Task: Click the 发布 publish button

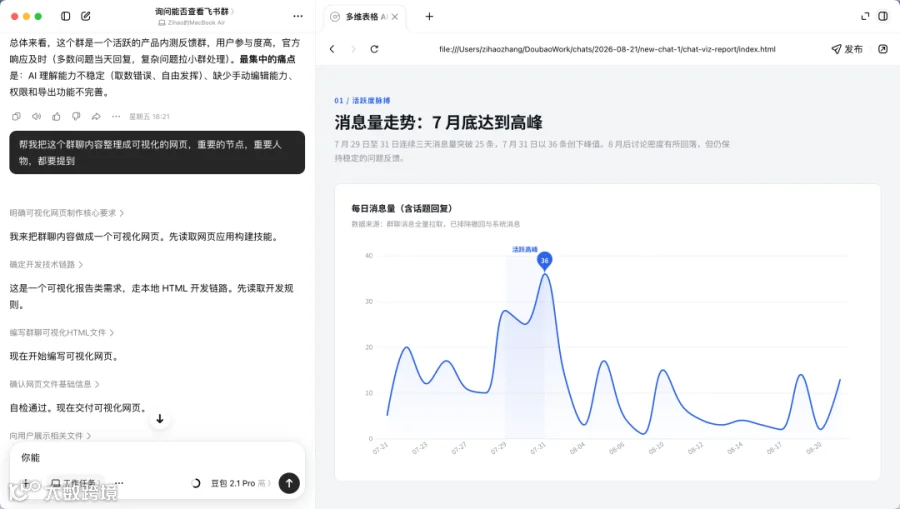Action: click(x=847, y=49)
